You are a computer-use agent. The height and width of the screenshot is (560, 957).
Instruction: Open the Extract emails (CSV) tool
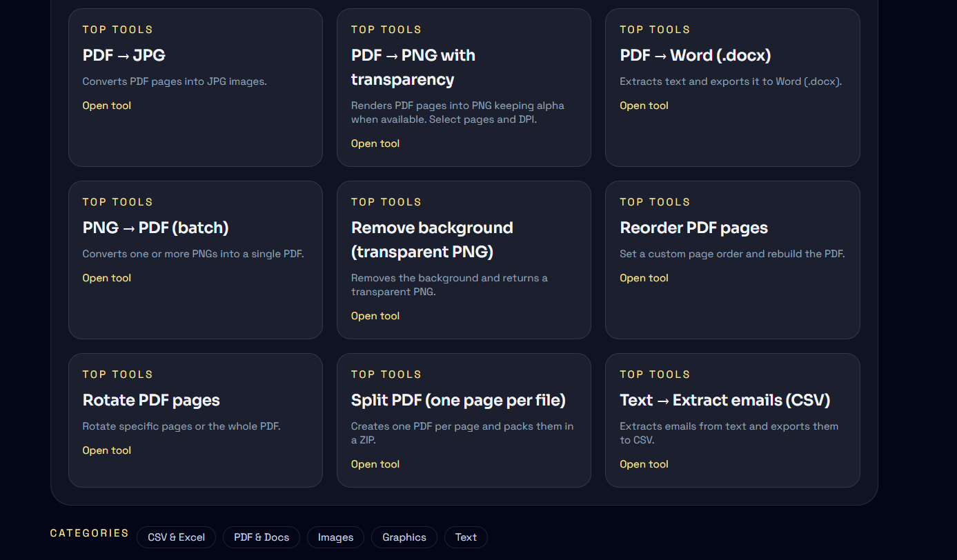tap(644, 463)
